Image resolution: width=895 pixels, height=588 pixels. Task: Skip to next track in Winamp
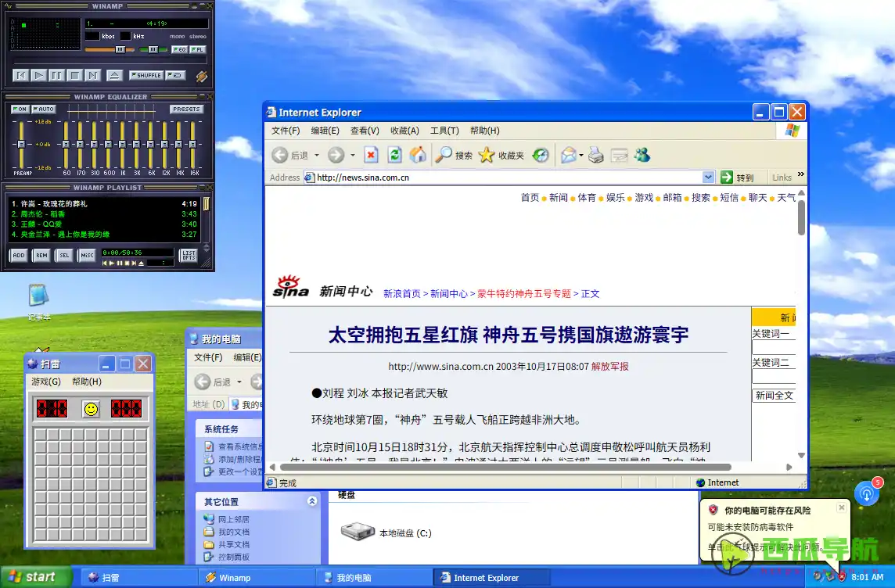tap(92, 75)
